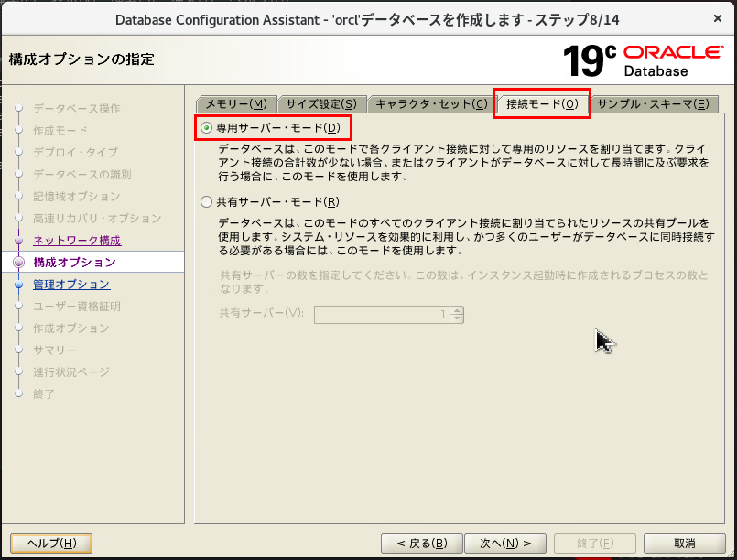Click the 共有サーバー(V): field label
Image resolution: width=737 pixels, height=560 pixels.
pyautogui.click(x=262, y=313)
